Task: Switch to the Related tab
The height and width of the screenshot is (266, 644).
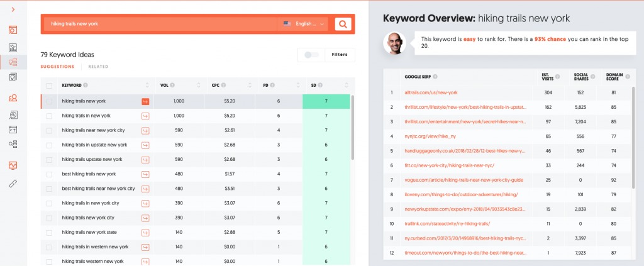Action: tap(98, 67)
